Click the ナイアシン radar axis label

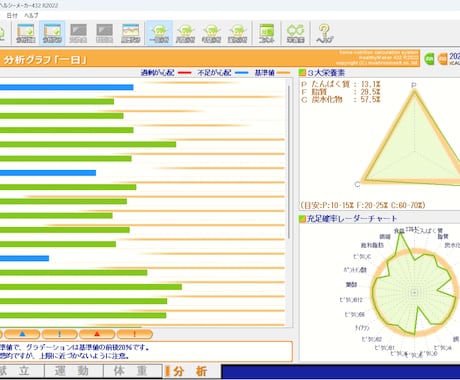coord(362,328)
